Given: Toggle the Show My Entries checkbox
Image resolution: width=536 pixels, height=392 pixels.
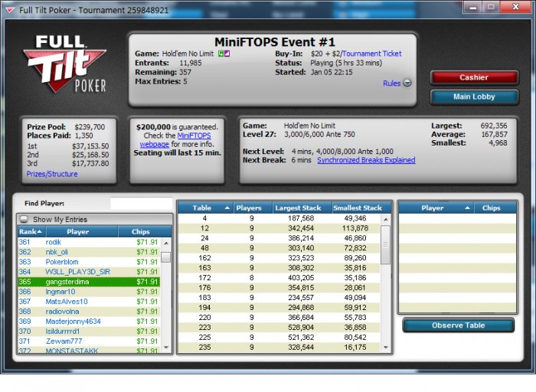Looking at the screenshot, I should pyautogui.click(x=24, y=219).
